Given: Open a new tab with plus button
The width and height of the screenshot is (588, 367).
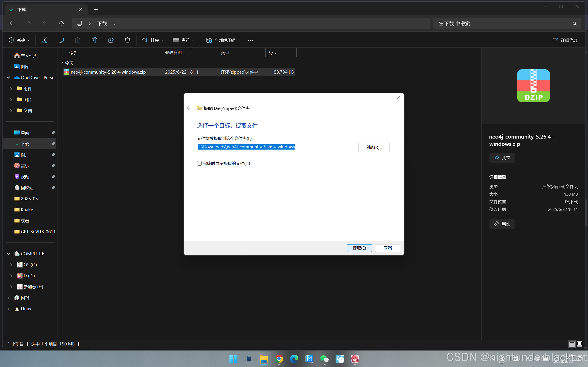Looking at the screenshot, I should click(96, 9).
